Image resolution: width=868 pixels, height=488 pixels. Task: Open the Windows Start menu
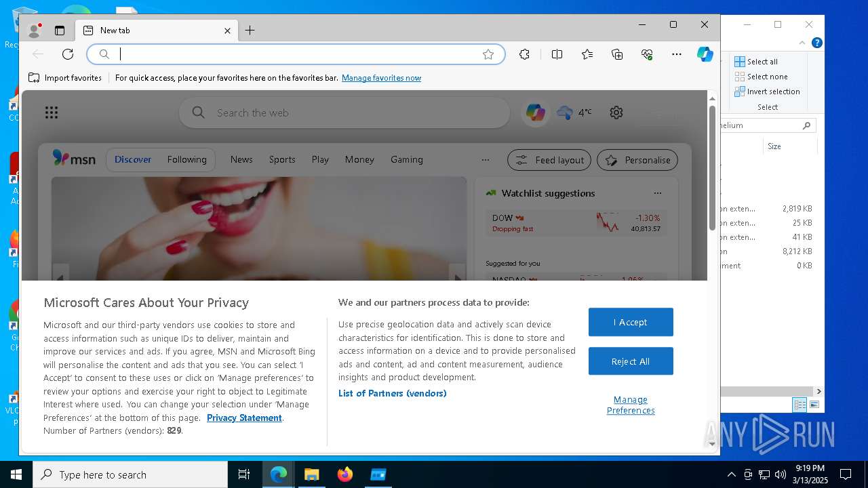(x=16, y=474)
